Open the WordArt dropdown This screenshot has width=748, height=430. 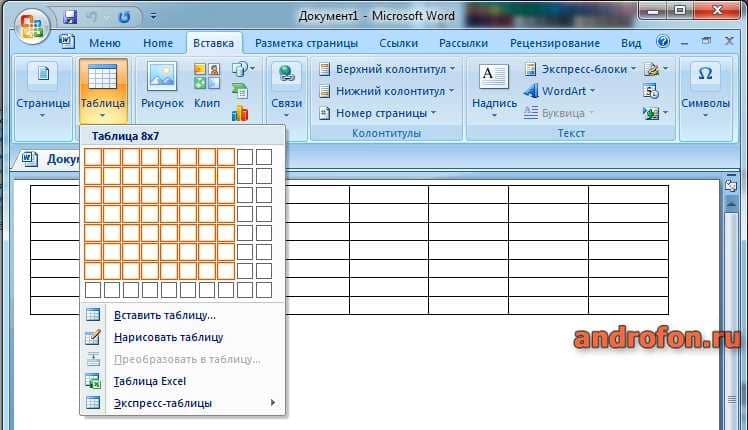559,91
